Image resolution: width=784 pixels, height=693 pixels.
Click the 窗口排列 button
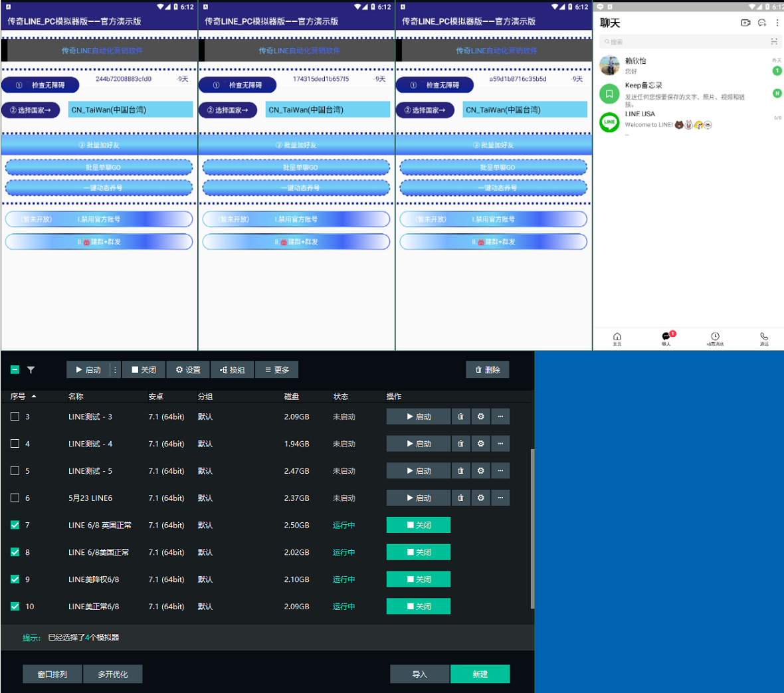pos(52,674)
